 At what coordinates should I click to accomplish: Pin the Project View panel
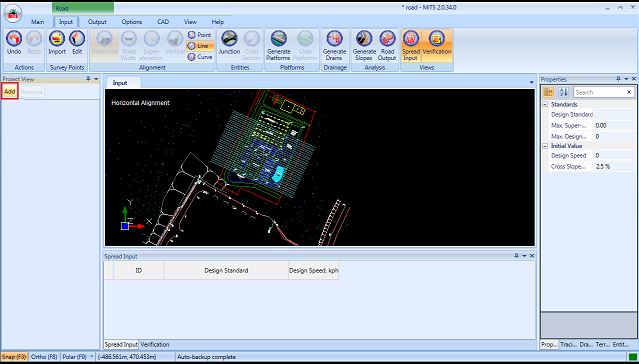88,79
